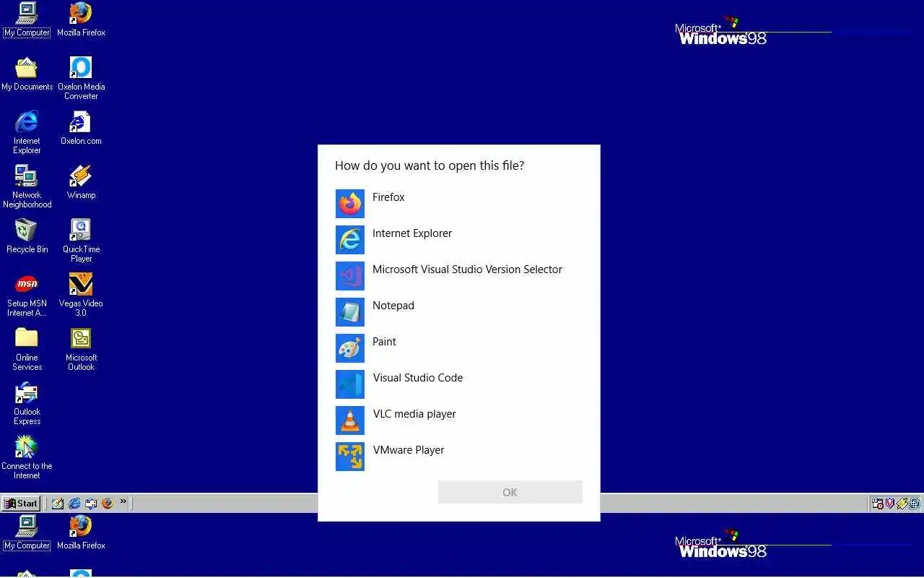Select the Microsoft Outlook desktop shortcut

tap(81, 349)
